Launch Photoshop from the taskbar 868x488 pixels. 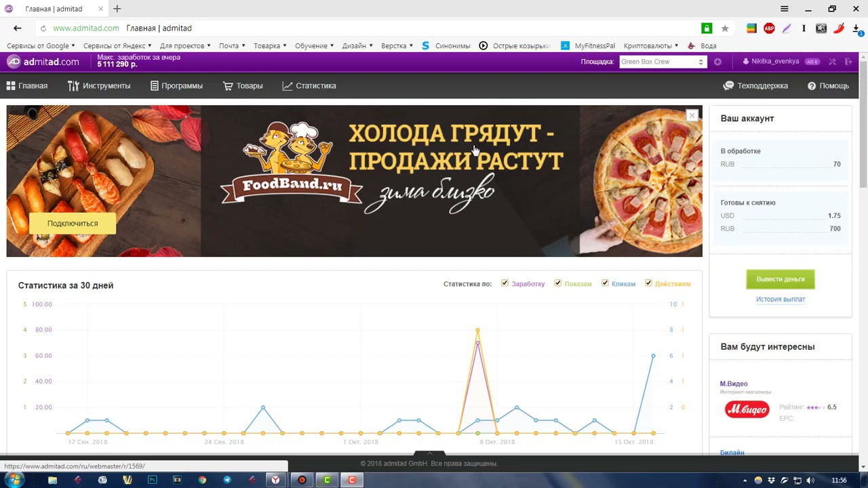[x=153, y=480]
